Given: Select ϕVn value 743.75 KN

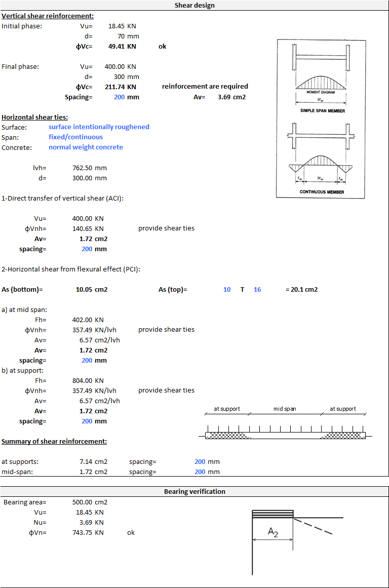Looking at the screenshot, I should tap(88, 532).
